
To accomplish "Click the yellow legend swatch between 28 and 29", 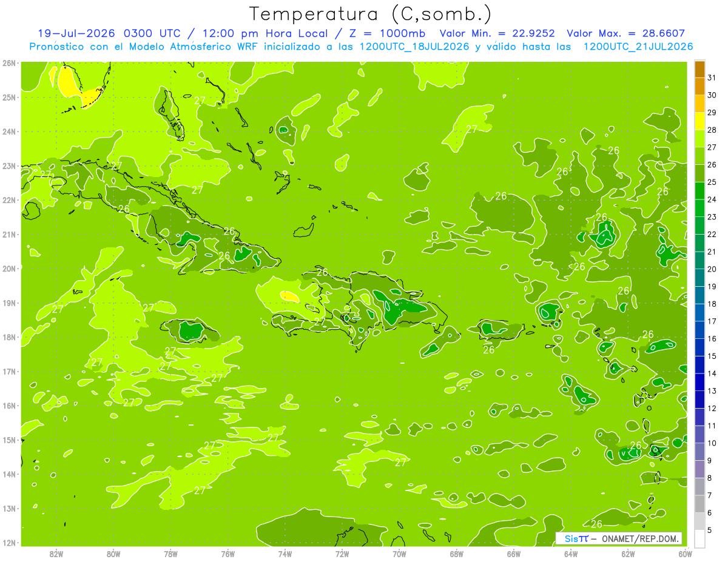I will [x=699, y=121].
